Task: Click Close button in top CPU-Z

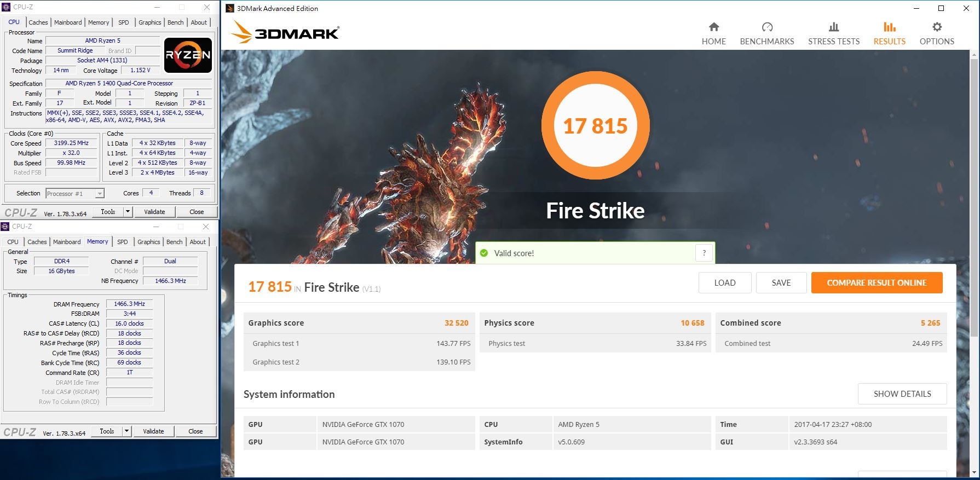Action: [197, 212]
